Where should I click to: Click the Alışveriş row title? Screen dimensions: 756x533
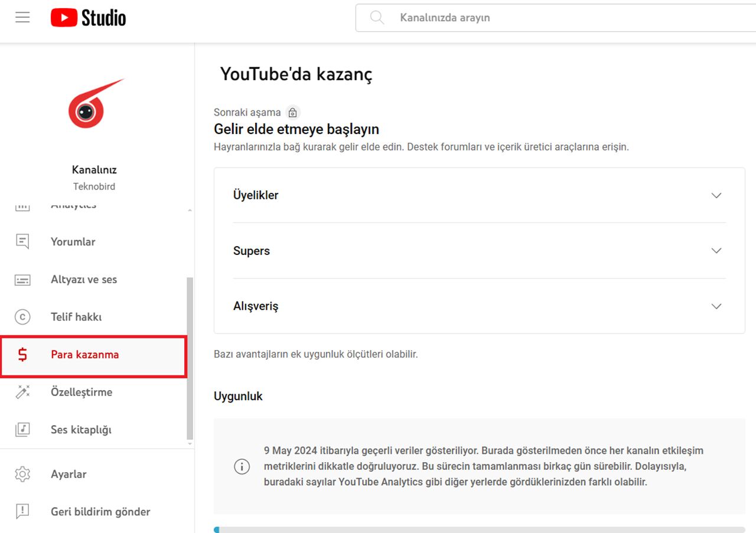click(x=256, y=306)
